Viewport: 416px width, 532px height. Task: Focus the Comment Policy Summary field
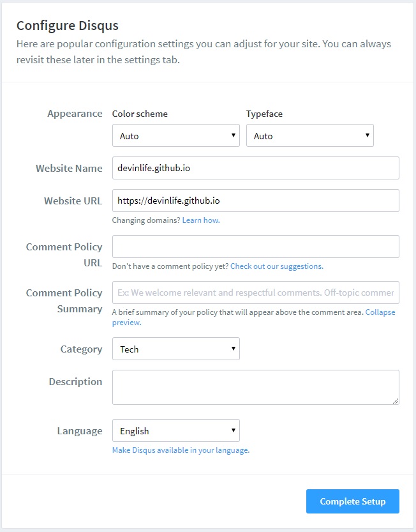point(256,293)
